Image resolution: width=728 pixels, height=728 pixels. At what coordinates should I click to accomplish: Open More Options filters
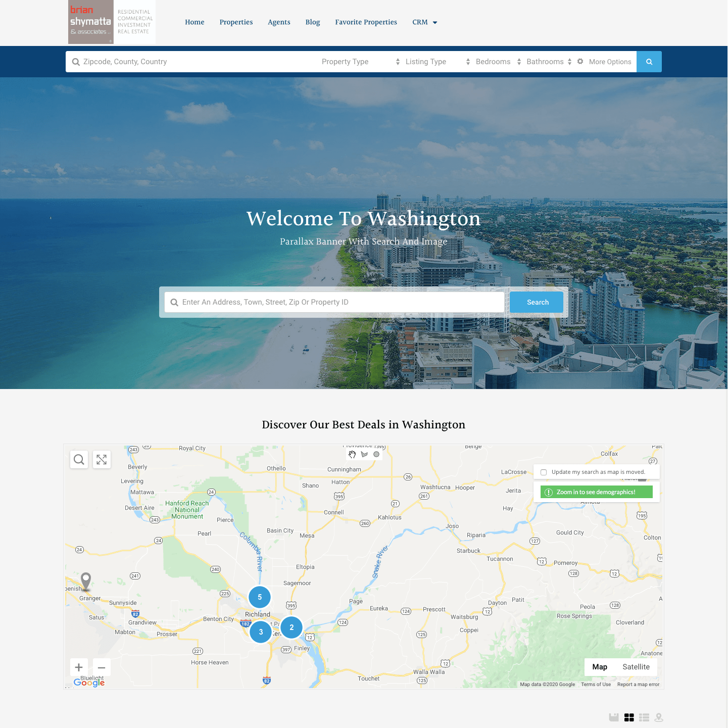[x=610, y=62]
